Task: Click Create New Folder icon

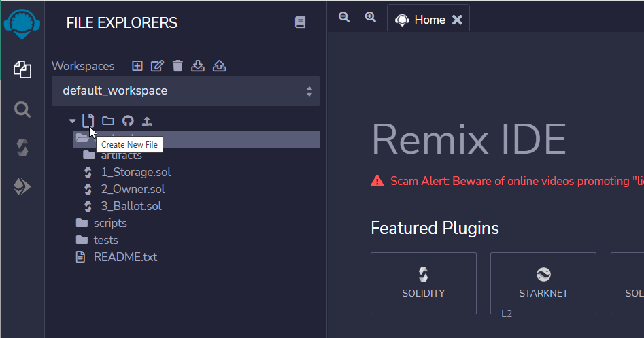Action: (x=108, y=121)
